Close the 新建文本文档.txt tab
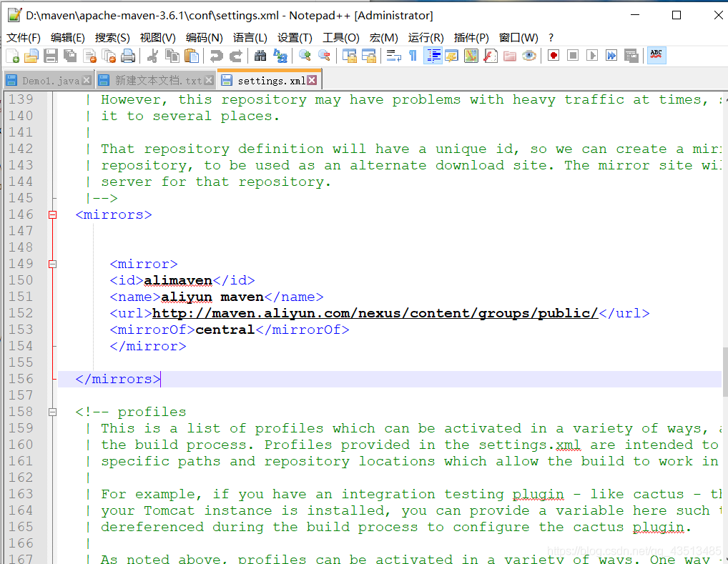 pyautogui.click(x=209, y=80)
